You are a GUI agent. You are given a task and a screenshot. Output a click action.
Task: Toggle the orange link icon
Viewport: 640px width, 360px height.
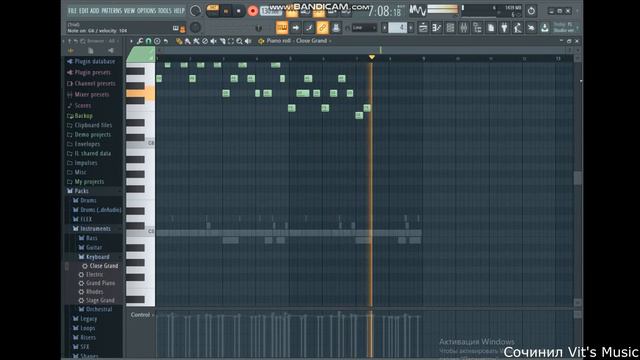point(322,28)
